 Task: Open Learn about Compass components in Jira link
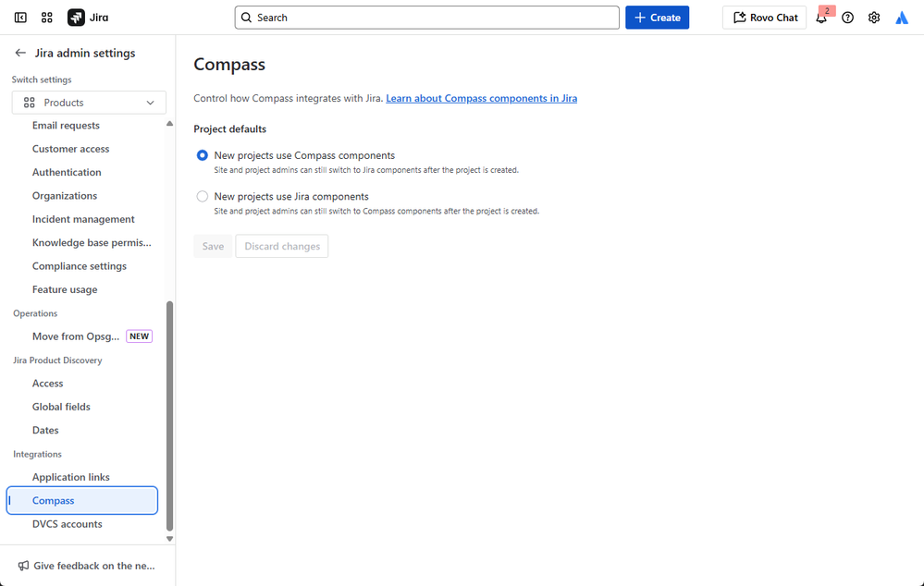482,98
